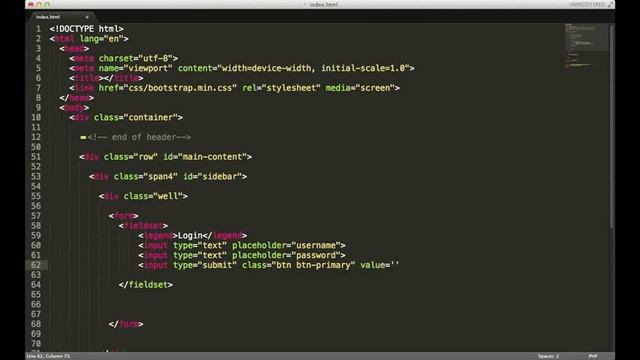This screenshot has width=640, height=360.
Task: Click the vertical scrollbar thumb
Action: [611, 127]
